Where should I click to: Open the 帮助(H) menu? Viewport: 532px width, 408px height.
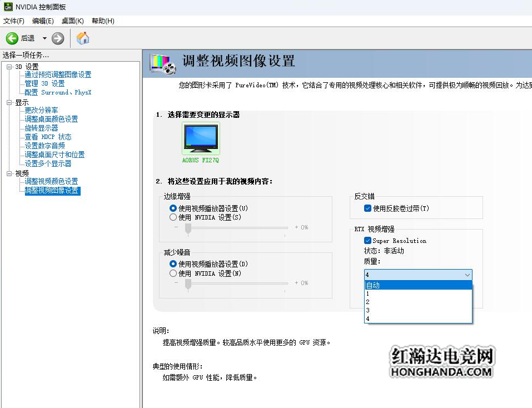click(103, 21)
